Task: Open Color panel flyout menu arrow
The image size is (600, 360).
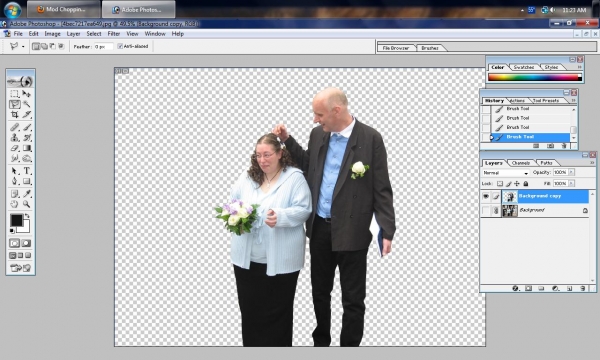Action: (x=579, y=67)
